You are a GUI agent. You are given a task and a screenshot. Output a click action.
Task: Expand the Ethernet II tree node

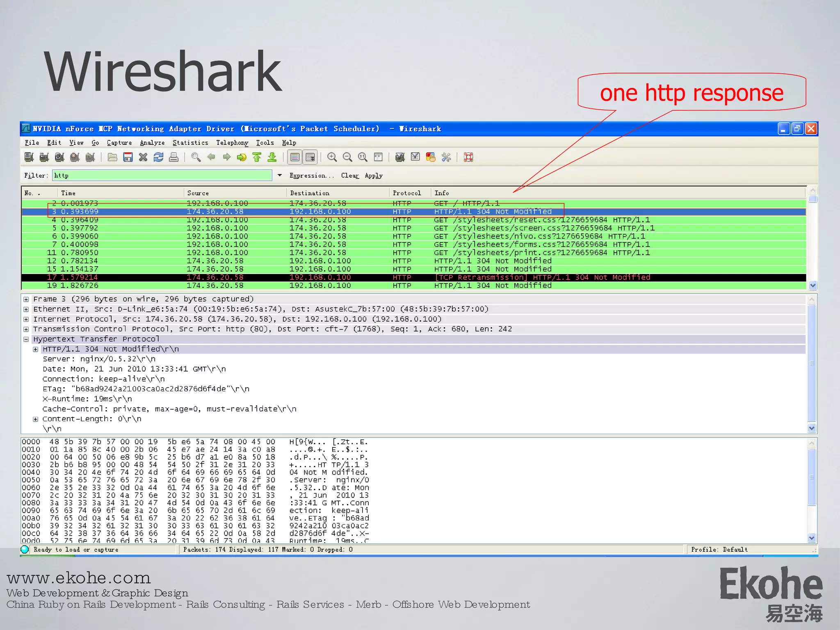pyautogui.click(x=26, y=309)
